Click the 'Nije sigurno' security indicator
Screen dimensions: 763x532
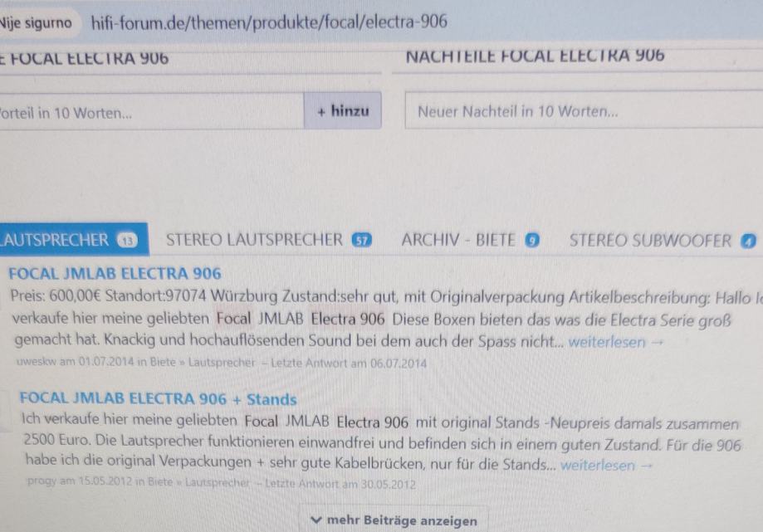37,23
